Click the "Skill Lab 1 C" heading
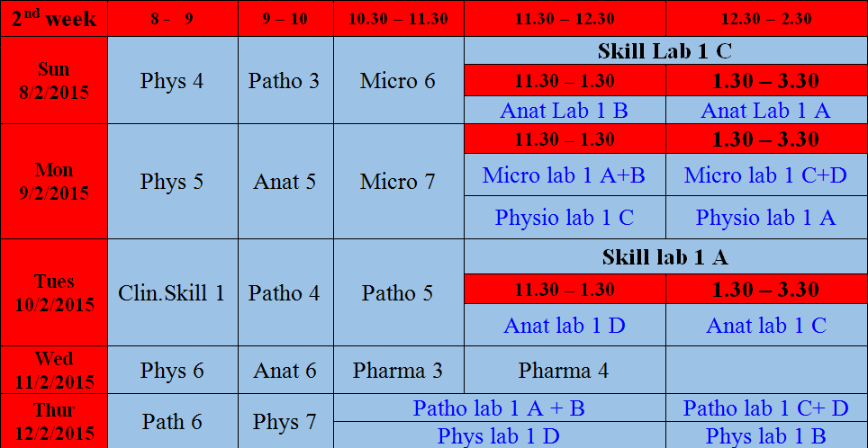The width and height of the screenshot is (868, 448). click(665, 51)
